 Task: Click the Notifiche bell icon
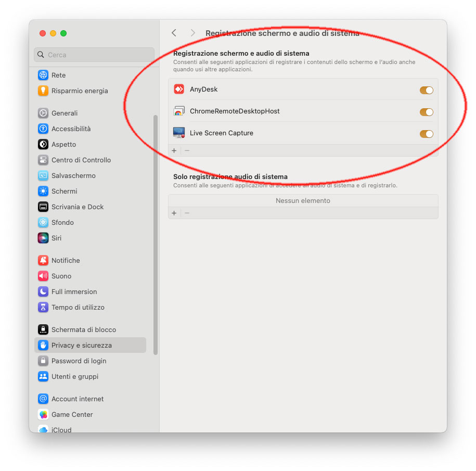coord(43,261)
